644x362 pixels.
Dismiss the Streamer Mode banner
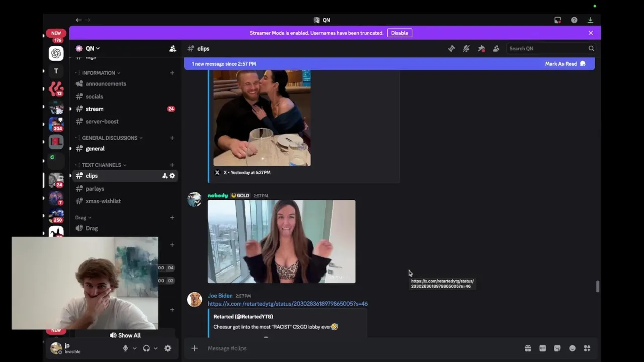591,33
